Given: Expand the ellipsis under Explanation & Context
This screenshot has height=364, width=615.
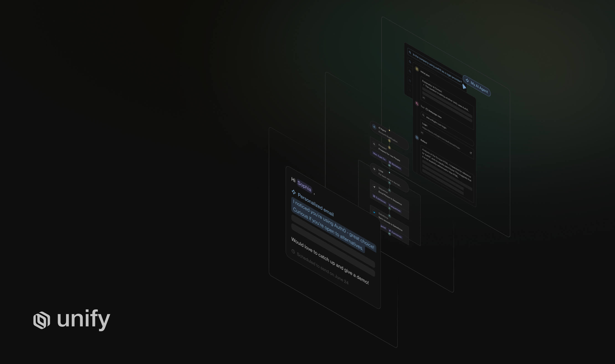Looking at the screenshot, I should pos(424,98).
